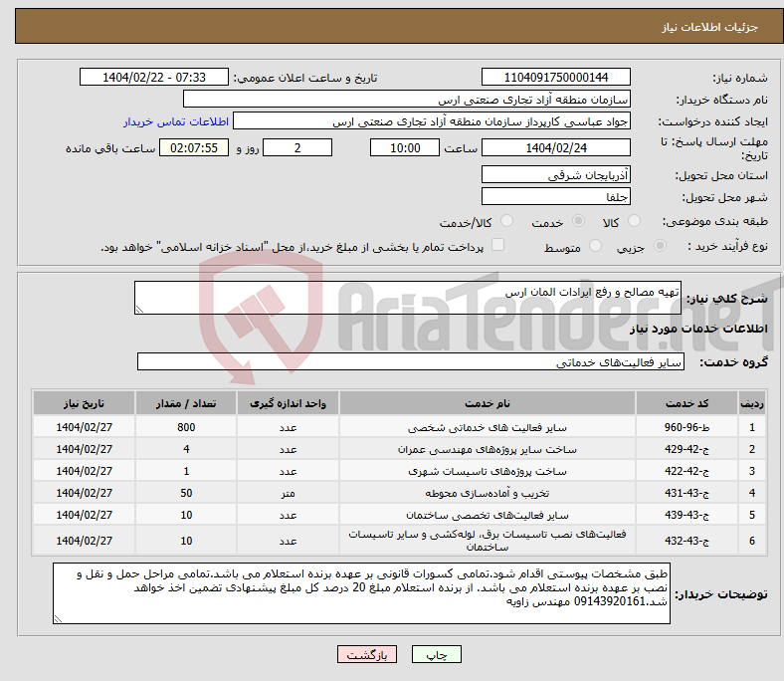
Task: Click the تاریخ نیاز column header
Action: (84, 403)
